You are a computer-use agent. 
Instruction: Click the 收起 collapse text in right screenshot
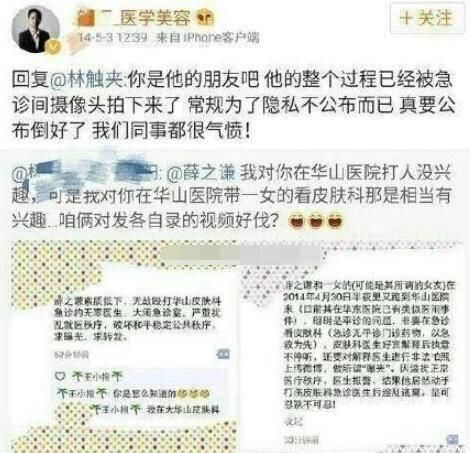coord(293,421)
